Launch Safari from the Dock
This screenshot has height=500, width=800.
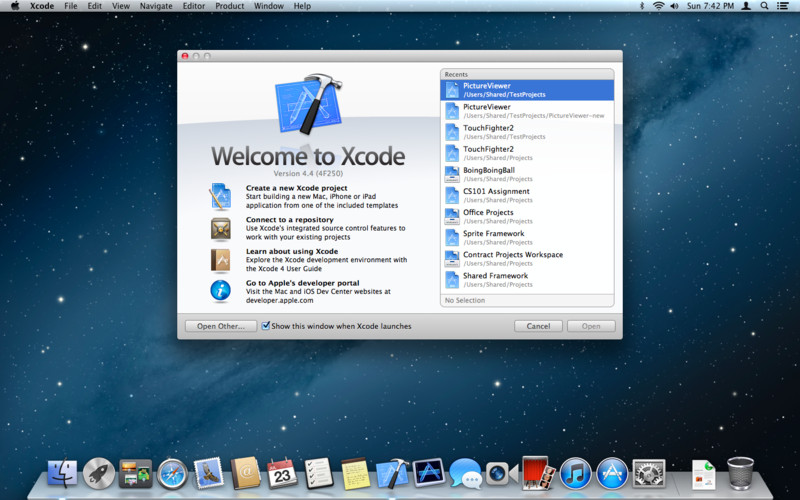[x=172, y=472]
